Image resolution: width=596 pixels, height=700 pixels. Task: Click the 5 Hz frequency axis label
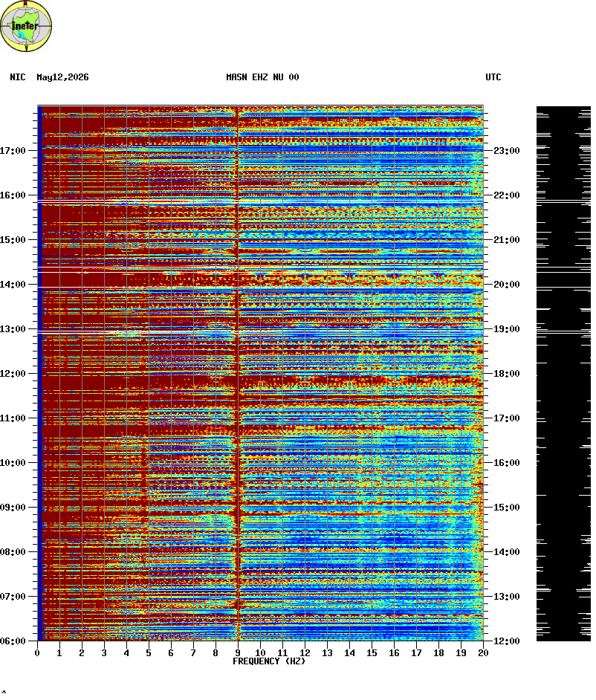pos(149,652)
